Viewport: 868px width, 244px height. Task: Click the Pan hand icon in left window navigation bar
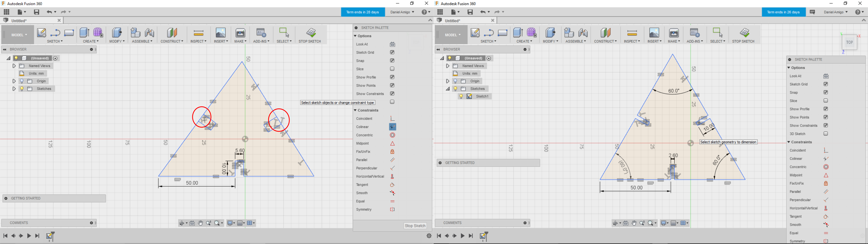201,223
